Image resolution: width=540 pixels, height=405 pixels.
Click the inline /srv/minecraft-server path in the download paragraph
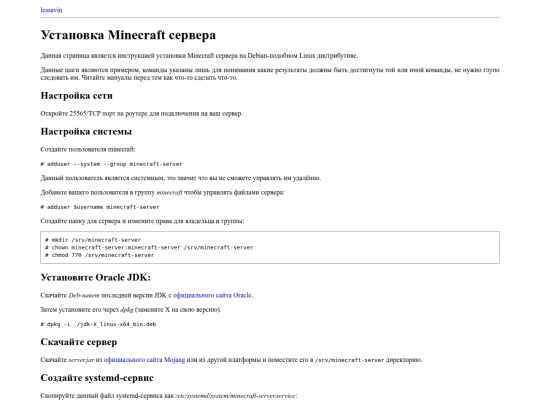click(350, 360)
